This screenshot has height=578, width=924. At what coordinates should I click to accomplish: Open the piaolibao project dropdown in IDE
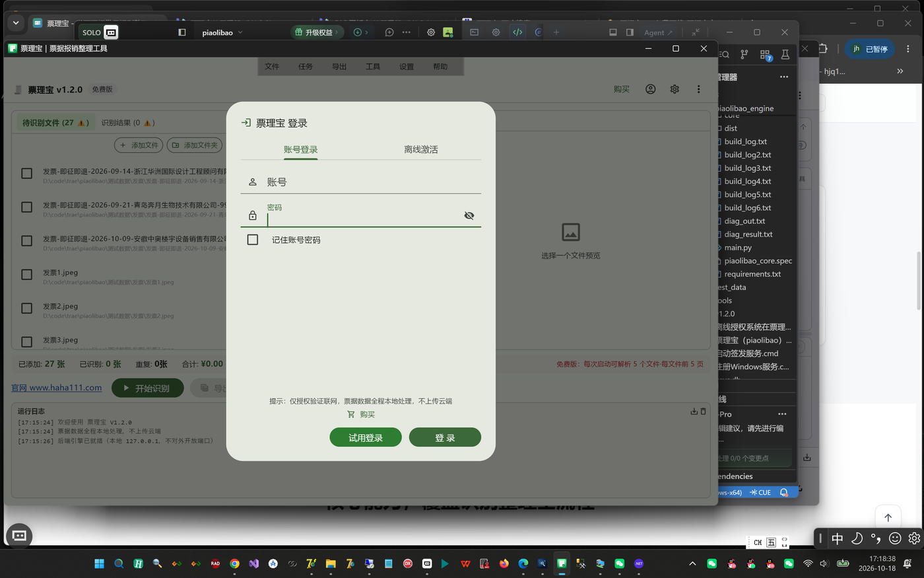[222, 32]
